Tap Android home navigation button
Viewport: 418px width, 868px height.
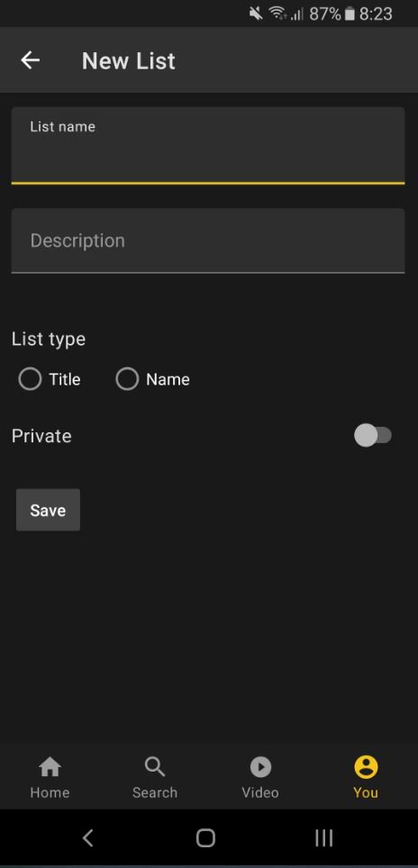coord(205,838)
